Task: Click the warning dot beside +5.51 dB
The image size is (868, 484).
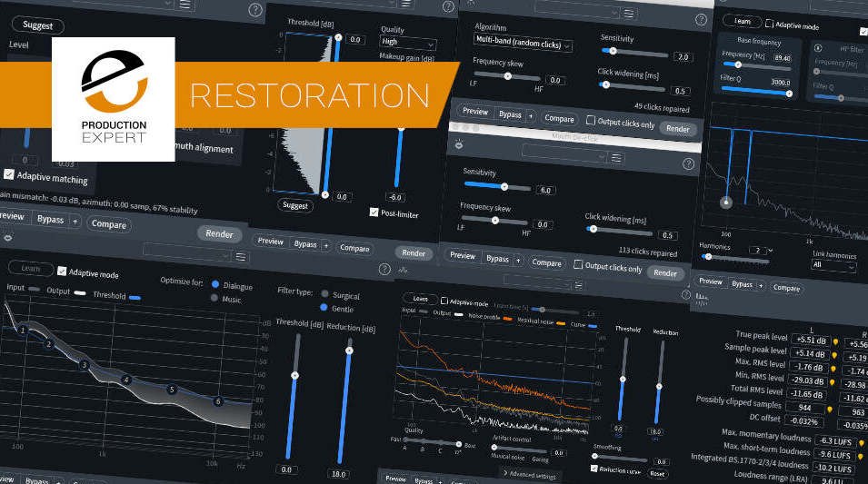Action: (x=835, y=342)
